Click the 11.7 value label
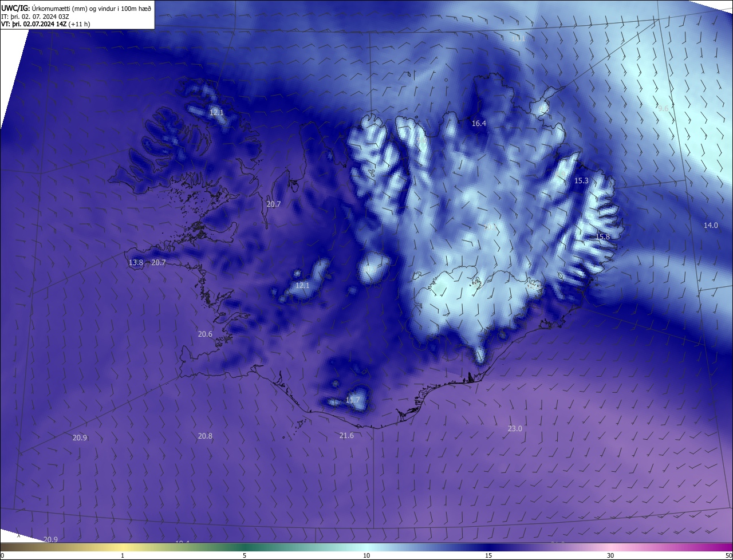 (x=353, y=400)
